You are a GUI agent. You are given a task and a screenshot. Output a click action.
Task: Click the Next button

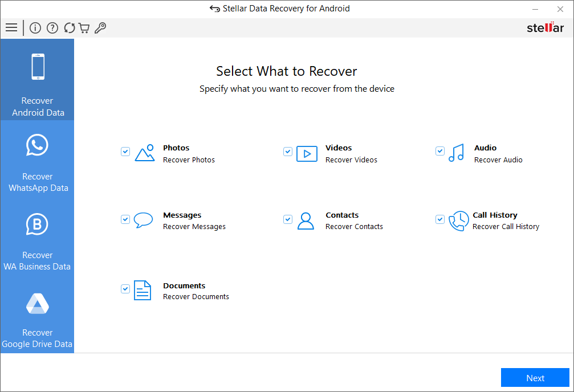[x=535, y=377]
